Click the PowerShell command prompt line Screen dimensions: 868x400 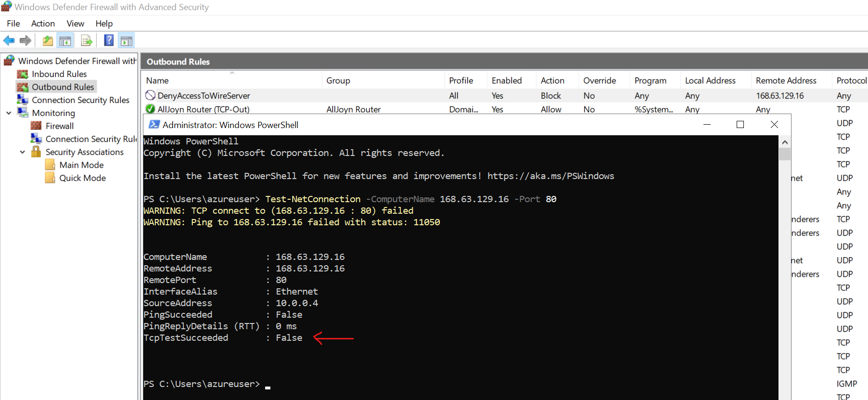207,384
